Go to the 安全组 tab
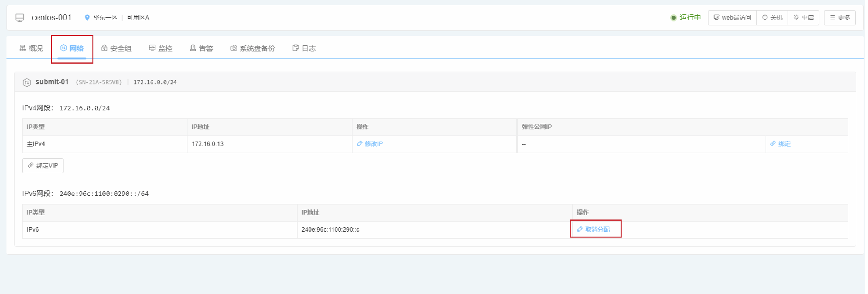 point(117,48)
